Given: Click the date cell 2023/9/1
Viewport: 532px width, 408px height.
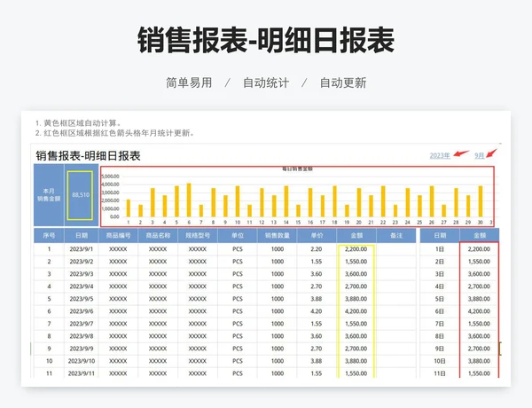Looking at the screenshot, I should click(x=82, y=249).
